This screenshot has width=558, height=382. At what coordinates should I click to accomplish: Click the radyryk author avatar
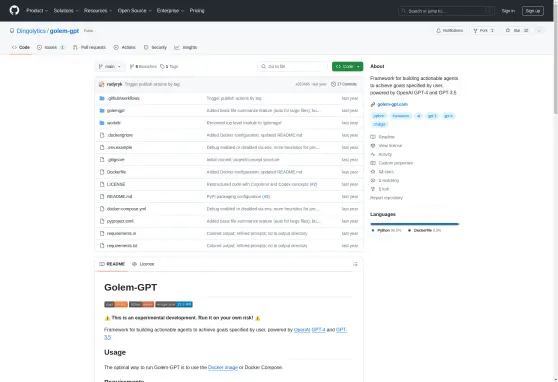pos(101,84)
